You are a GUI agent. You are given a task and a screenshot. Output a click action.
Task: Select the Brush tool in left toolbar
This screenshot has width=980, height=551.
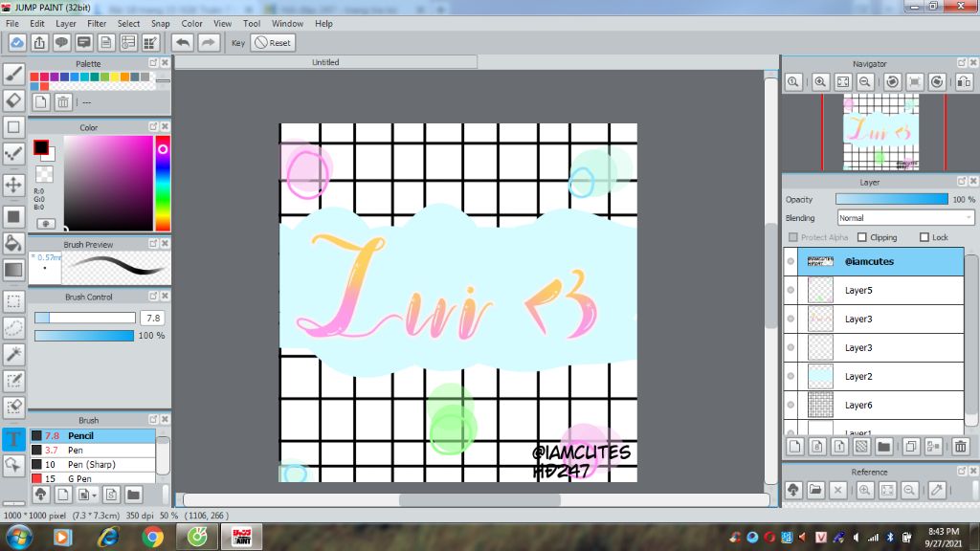13,74
